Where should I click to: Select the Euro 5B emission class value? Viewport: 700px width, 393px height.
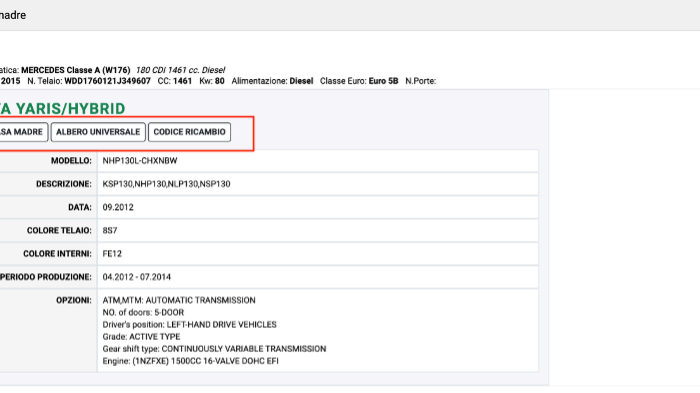(383, 81)
